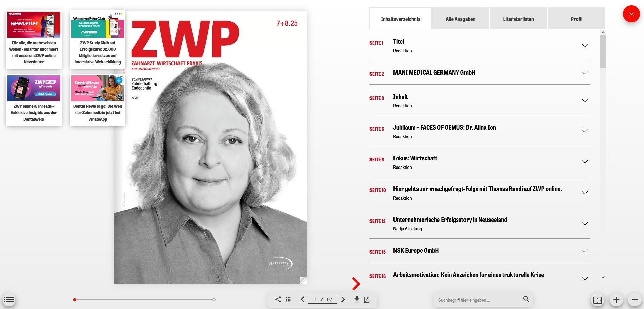Image resolution: width=644 pixels, height=309 pixels.
Task: Expand the Seite 1 Titel entry
Action: (585, 45)
